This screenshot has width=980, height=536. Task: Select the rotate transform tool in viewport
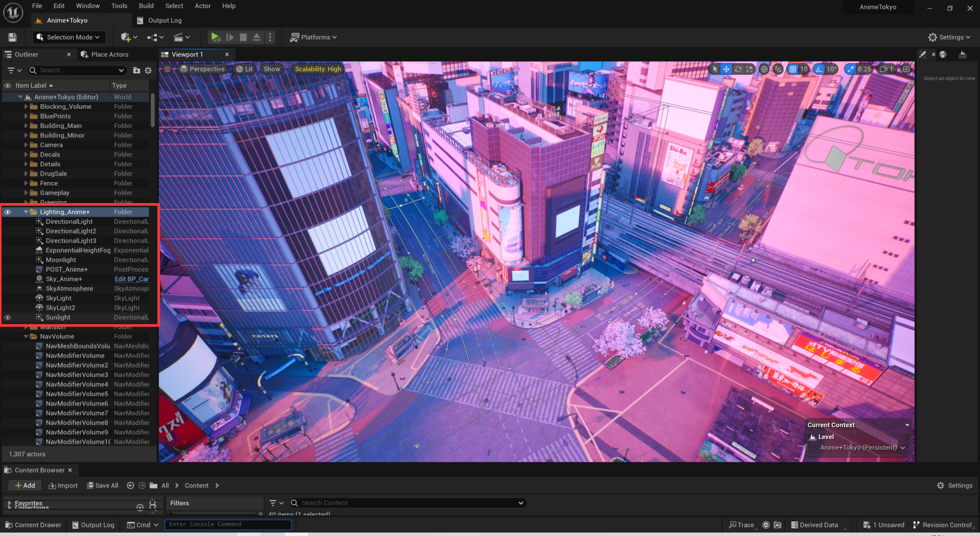pos(738,69)
